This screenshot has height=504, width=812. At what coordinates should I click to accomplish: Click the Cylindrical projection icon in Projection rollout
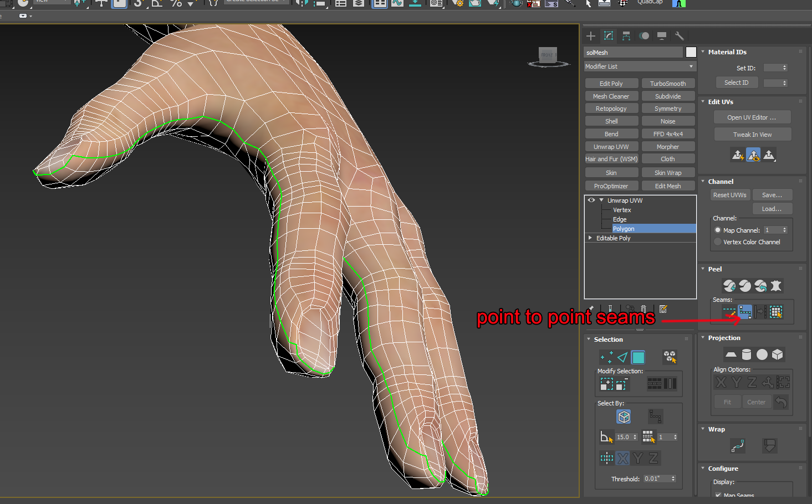coord(747,354)
